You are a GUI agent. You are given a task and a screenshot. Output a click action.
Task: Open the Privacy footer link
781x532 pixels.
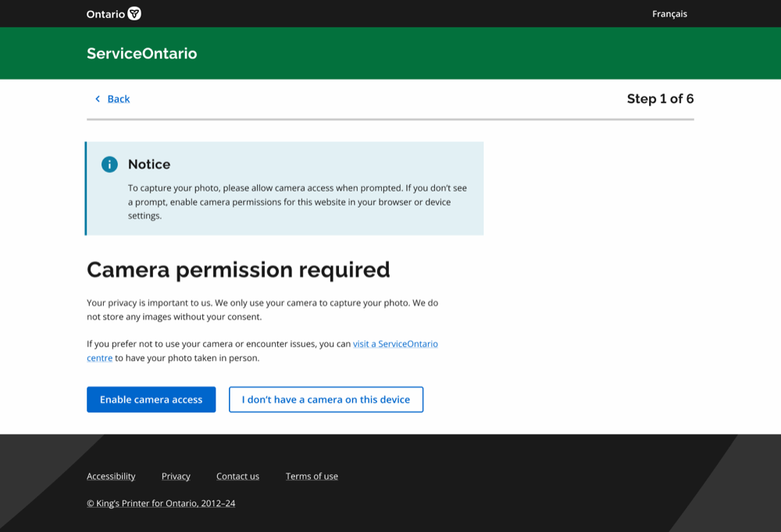click(176, 477)
